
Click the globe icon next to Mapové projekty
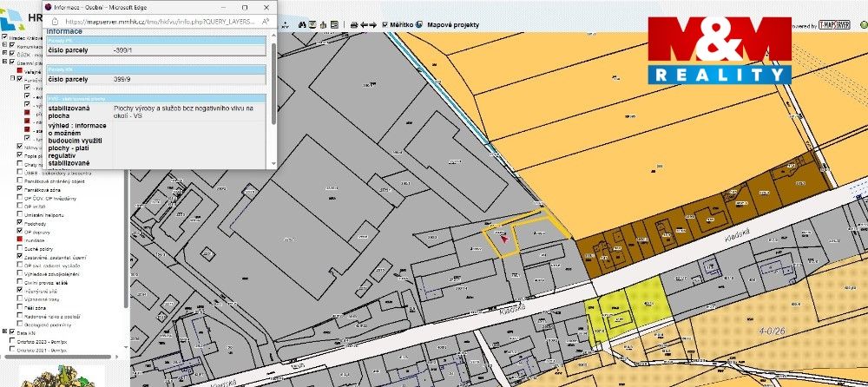click(x=419, y=25)
